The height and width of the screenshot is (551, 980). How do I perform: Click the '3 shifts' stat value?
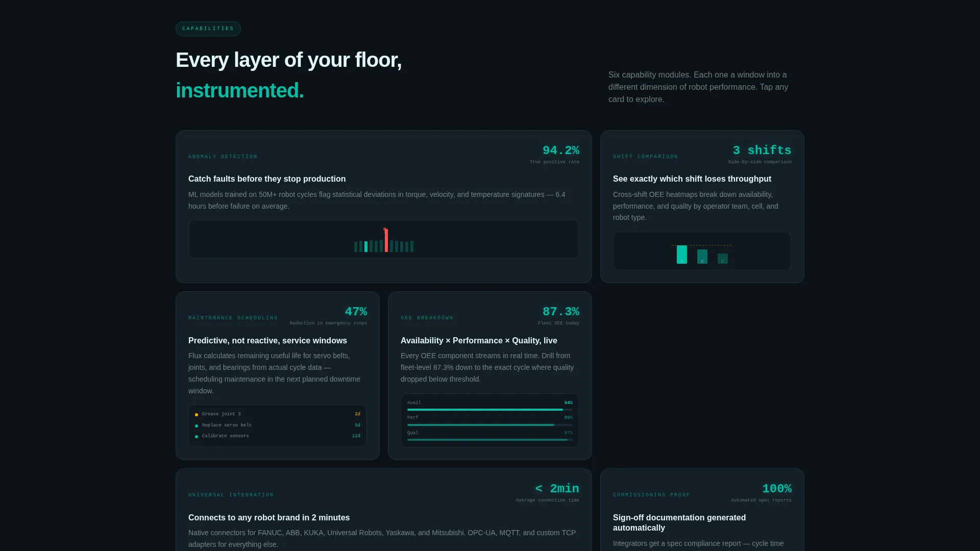pyautogui.click(x=762, y=151)
